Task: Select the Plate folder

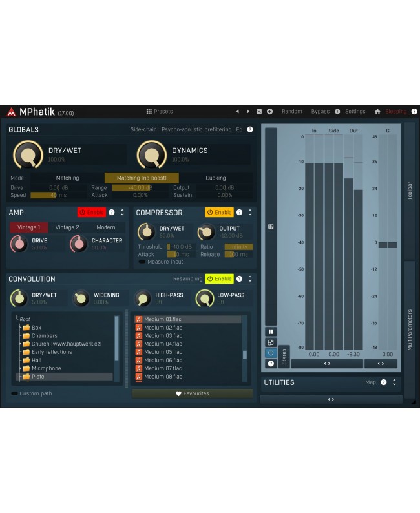Action: [x=64, y=377]
